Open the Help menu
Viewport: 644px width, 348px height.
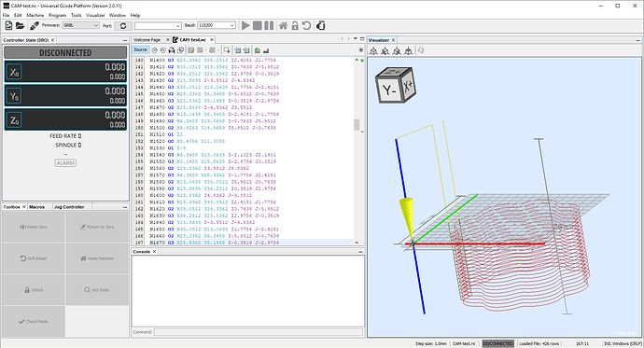coord(135,15)
